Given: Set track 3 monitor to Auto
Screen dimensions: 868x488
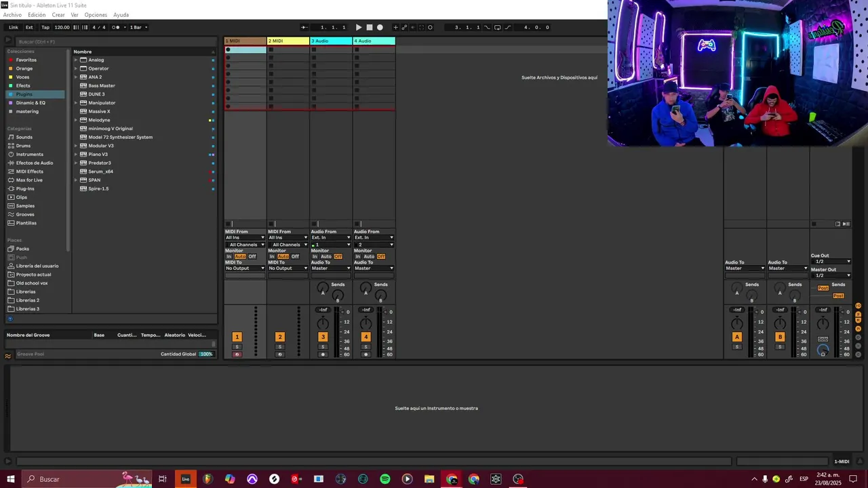Looking at the screenshot, I should click(326, 257).
